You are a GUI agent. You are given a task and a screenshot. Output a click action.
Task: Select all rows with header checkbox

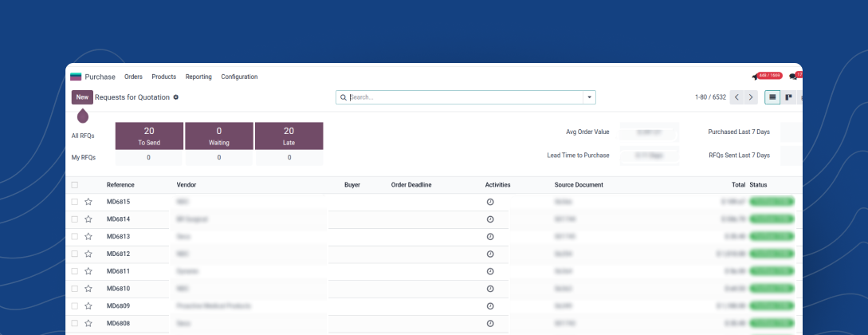pyautogui.click(x=75, y=185)
